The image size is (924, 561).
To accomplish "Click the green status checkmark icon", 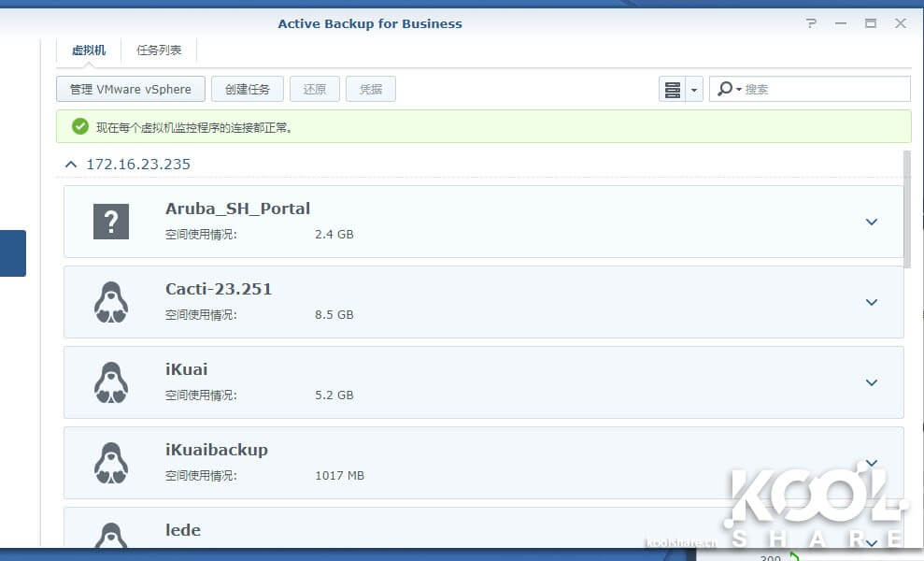I will coord(80,126).
